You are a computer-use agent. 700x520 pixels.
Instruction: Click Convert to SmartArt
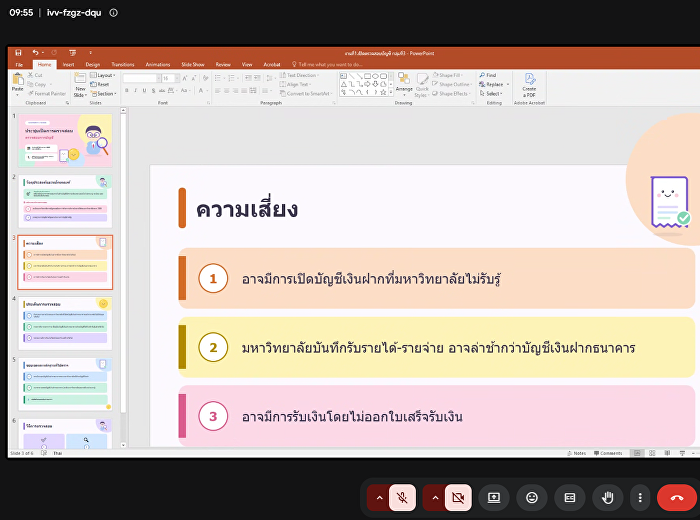[x=307, y=94]
